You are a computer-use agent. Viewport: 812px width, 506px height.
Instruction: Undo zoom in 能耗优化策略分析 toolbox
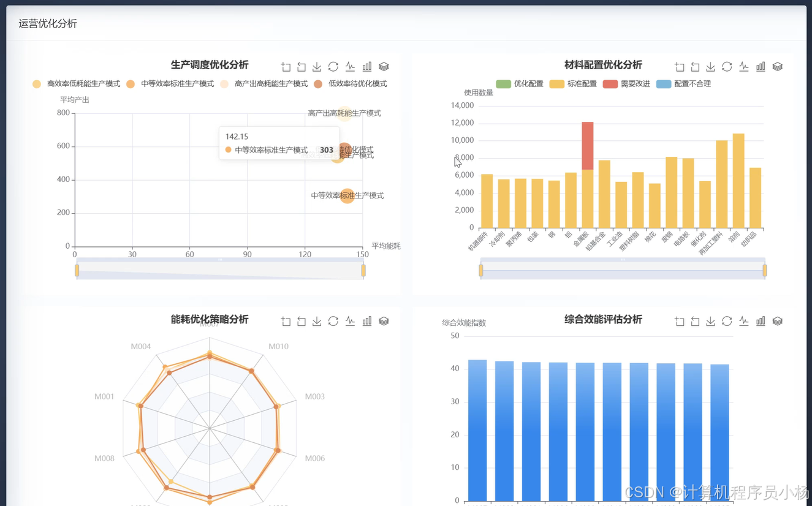(301, 322)
